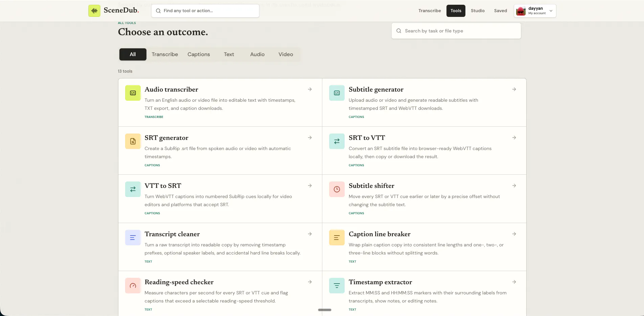Image resolution: width=644 pixels, height=316 pixels.
Task: Click the SceneDub waveform logo icon
Action: [x=94, y=11]
